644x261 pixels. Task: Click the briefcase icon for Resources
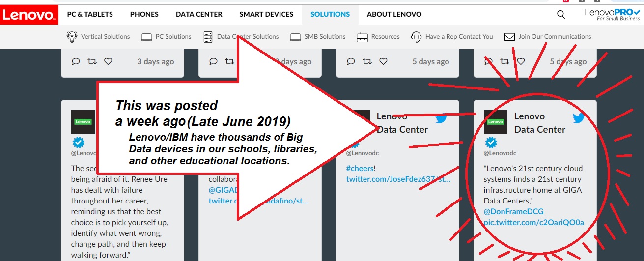pos(362,37)
